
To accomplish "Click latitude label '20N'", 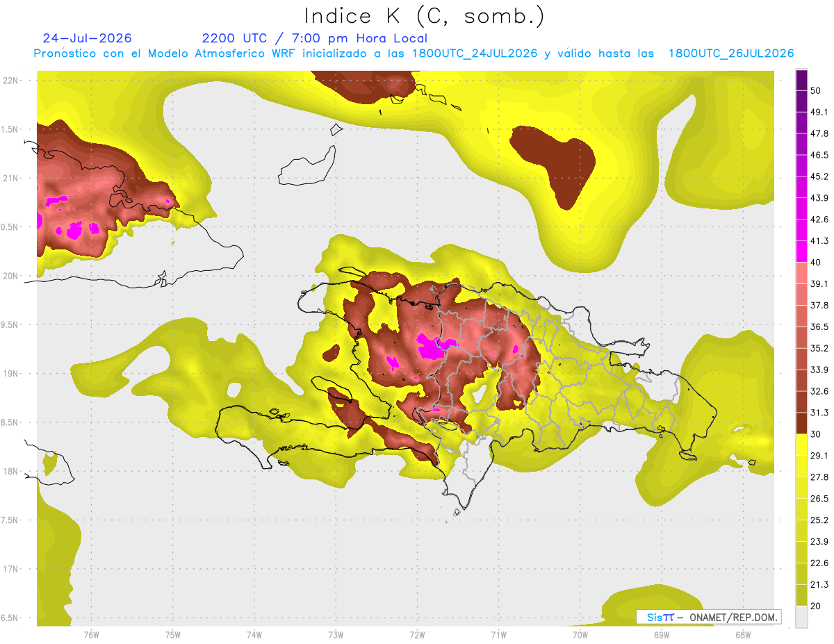I will click(10, 276).
